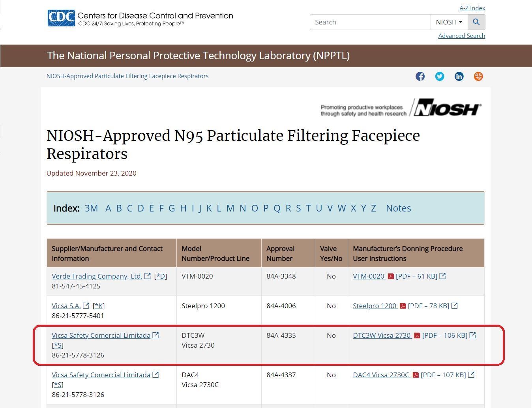The width and height of the screenshot is (532, 408).
Task: Open the NIOSH search scope dropdown
Action: [449, 22]
